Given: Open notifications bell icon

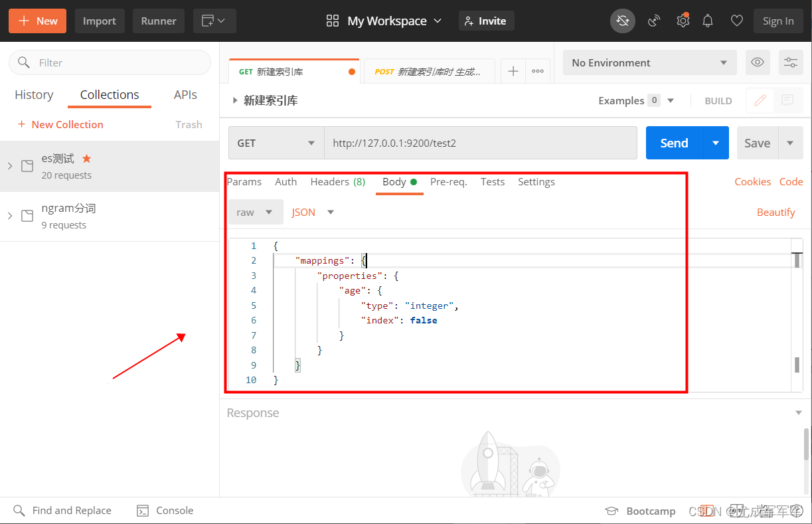Looking at the screenshot, I should click(708, 21).
